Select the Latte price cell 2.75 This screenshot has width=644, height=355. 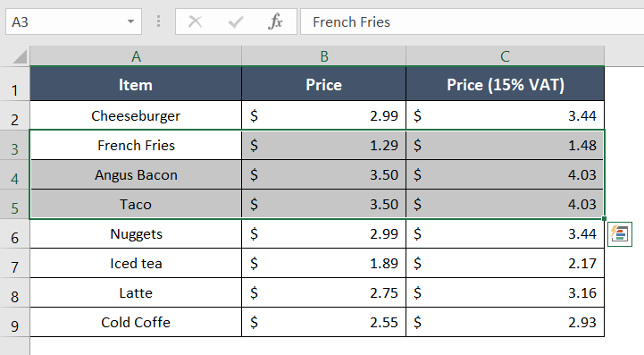323,293
